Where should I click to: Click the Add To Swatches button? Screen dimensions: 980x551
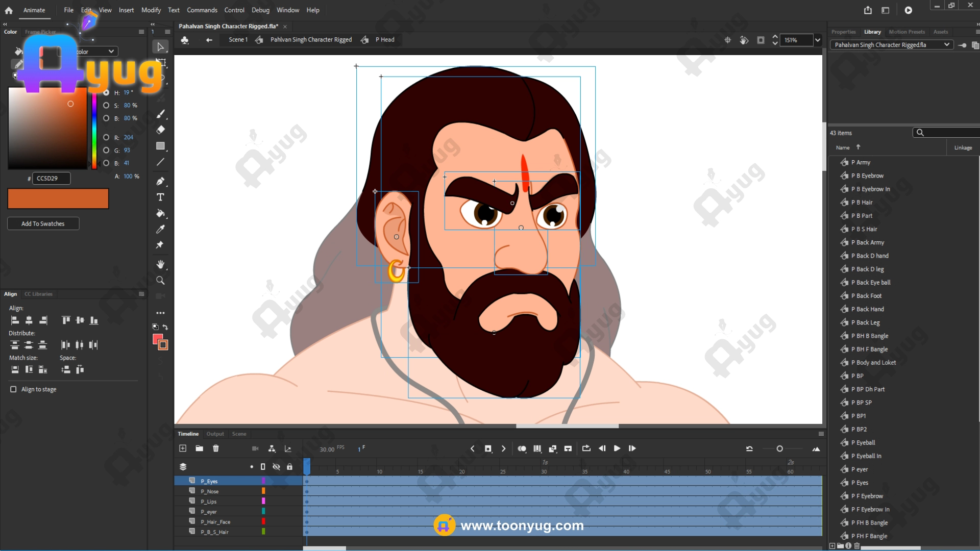(43, 223)
